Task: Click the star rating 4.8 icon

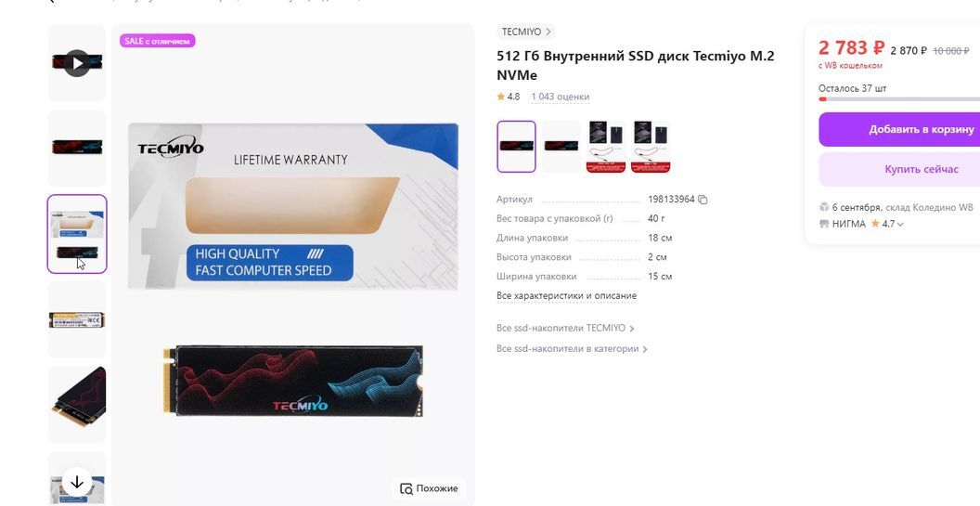Action: pyautogui.click(x=500, y=97)
